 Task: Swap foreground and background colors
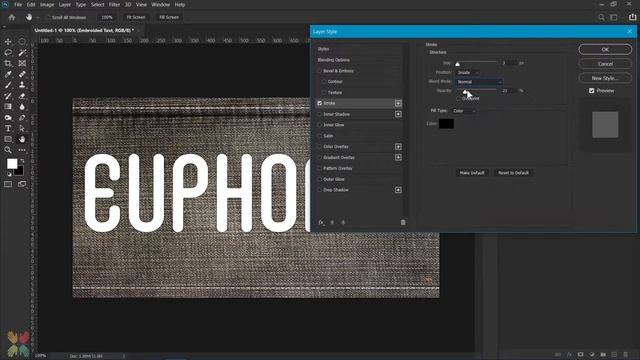coord(22,161)
